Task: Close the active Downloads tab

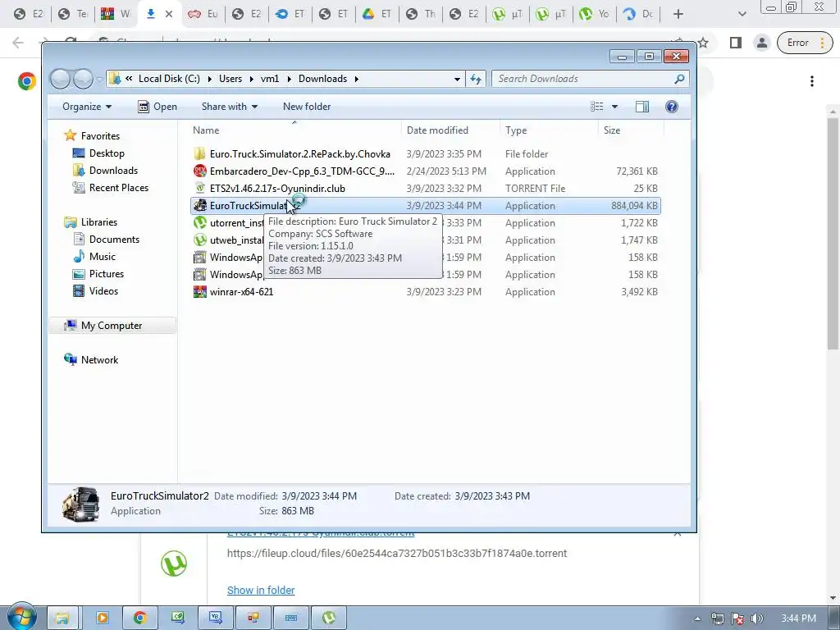Action: click(169, 14)
